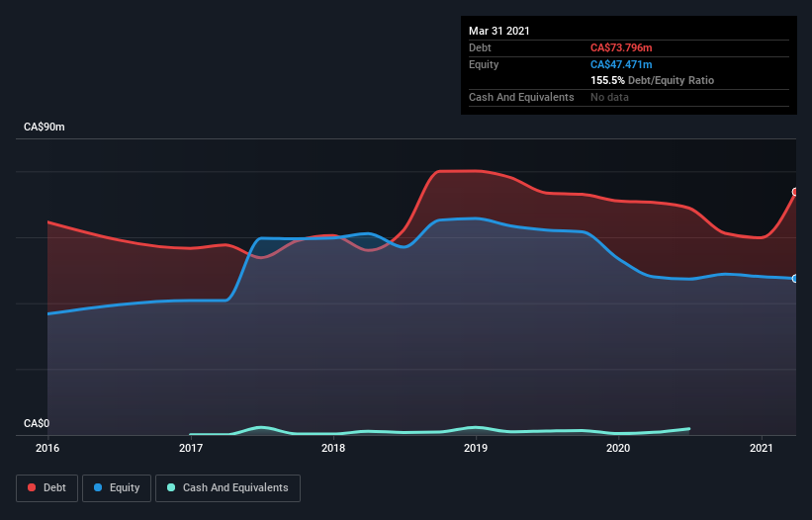Click the red Debt data point marker
The width and height of the screenshot is (812, 520).
(x=795, y=192)
